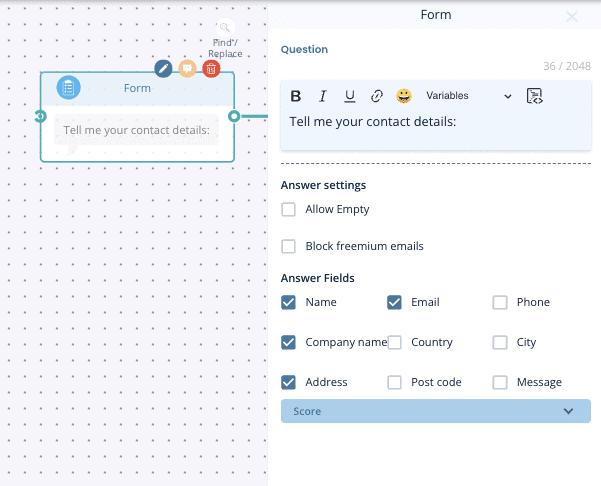The width and height of the screenshot is (601, 486).
Task: Uncheck the Email answer field
Action: tap(394, 302)
